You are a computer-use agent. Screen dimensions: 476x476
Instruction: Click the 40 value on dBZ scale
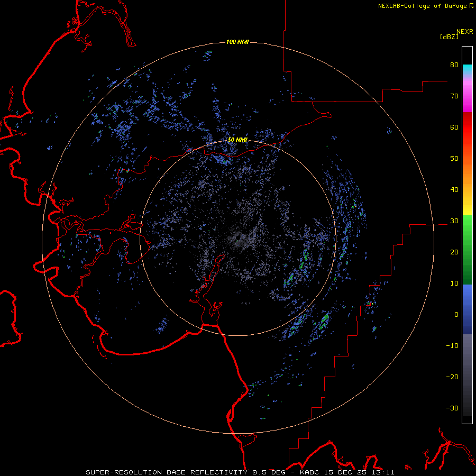coord(454,190)
